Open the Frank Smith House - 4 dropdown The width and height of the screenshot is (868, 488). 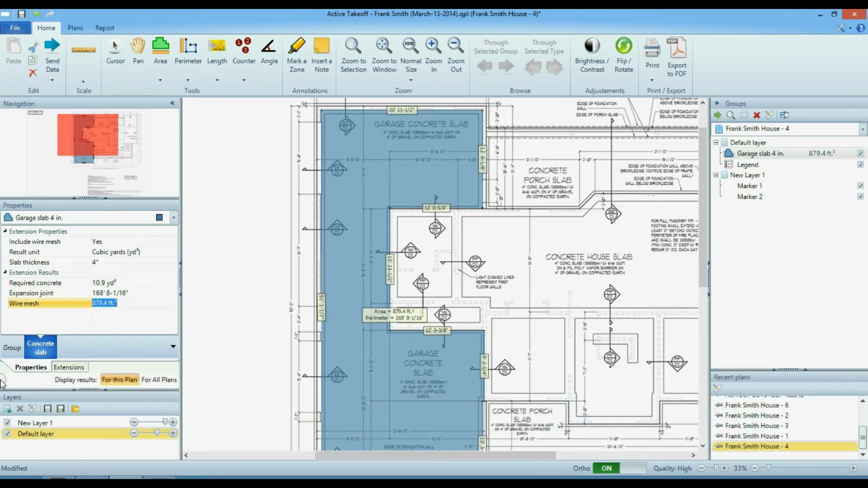tap(862, 129)
